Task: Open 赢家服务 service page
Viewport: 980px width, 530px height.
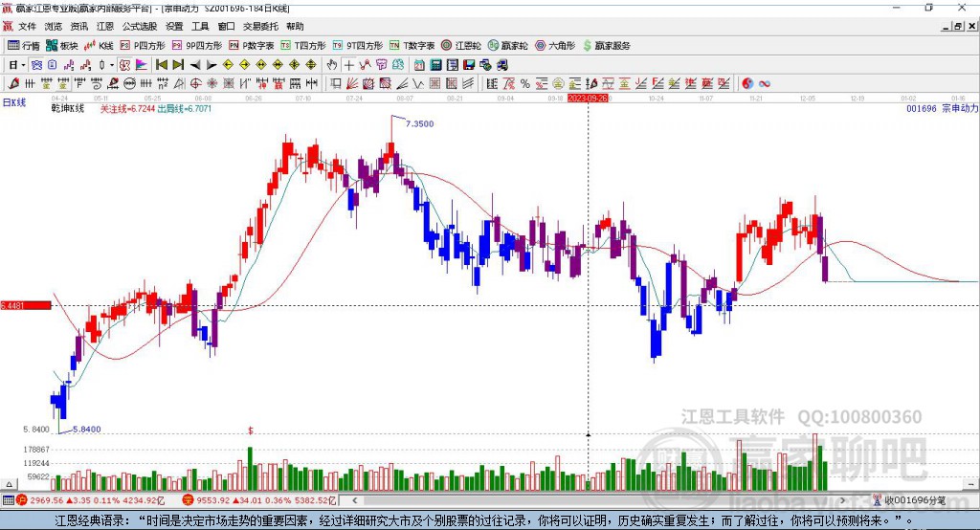Action: click(607, 46)
